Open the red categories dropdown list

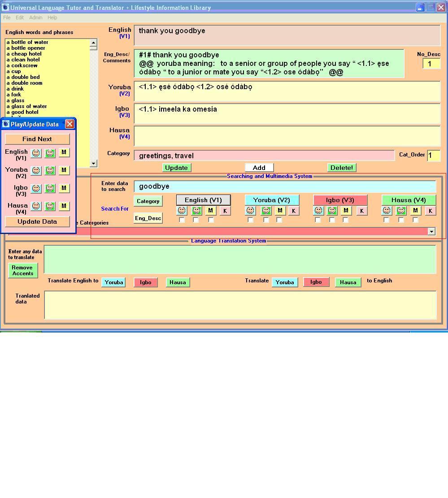431,231
